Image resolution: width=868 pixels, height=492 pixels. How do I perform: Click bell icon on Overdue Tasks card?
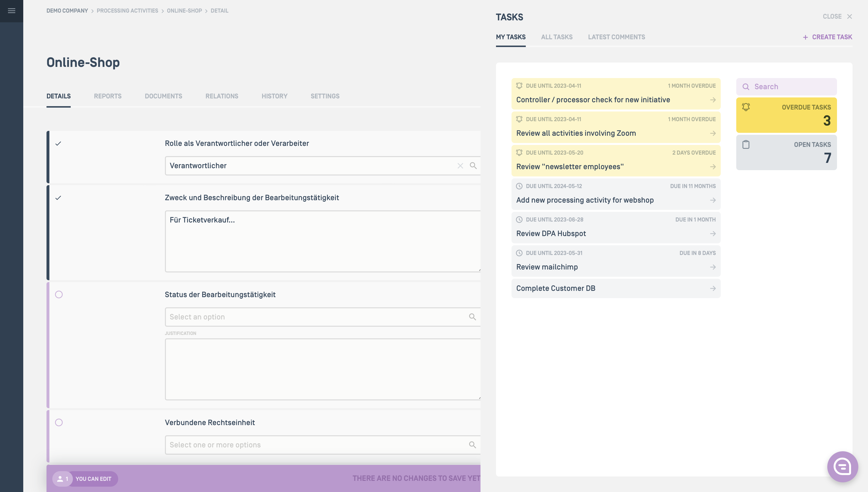pyautogui.click(x=746, y=107)
